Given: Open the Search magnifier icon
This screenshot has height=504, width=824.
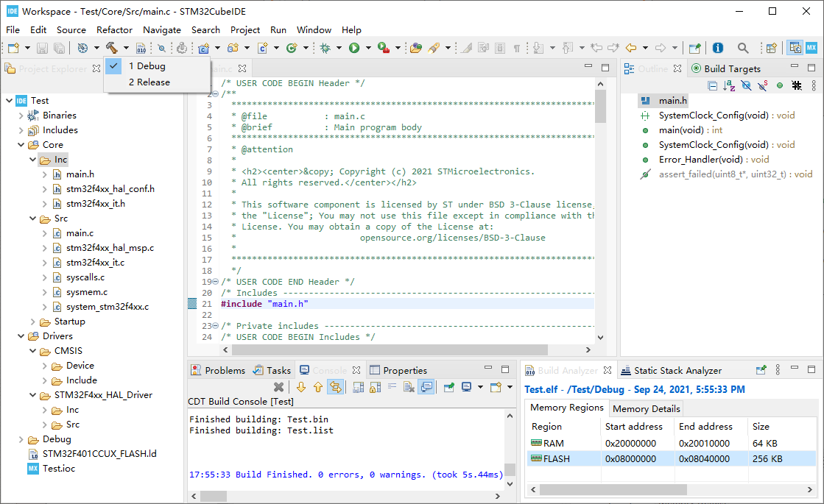Looking at the screenshot, I should click(743, 48).
